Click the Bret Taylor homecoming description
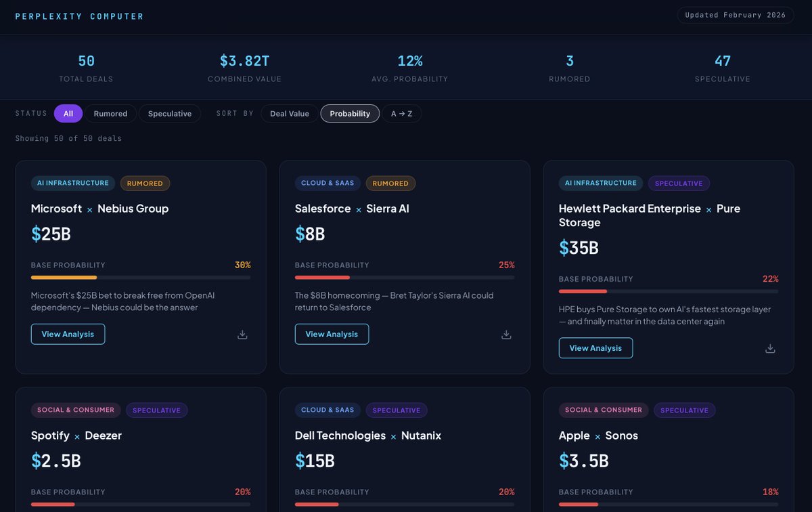The width and height of the screenshot is (812, 512). [394, 301]
